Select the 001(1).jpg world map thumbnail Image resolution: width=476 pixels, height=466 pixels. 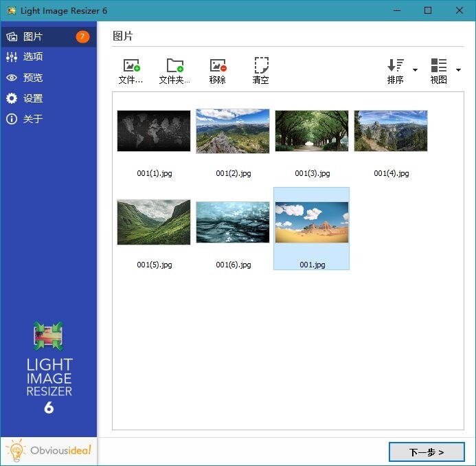click(154, 131)
